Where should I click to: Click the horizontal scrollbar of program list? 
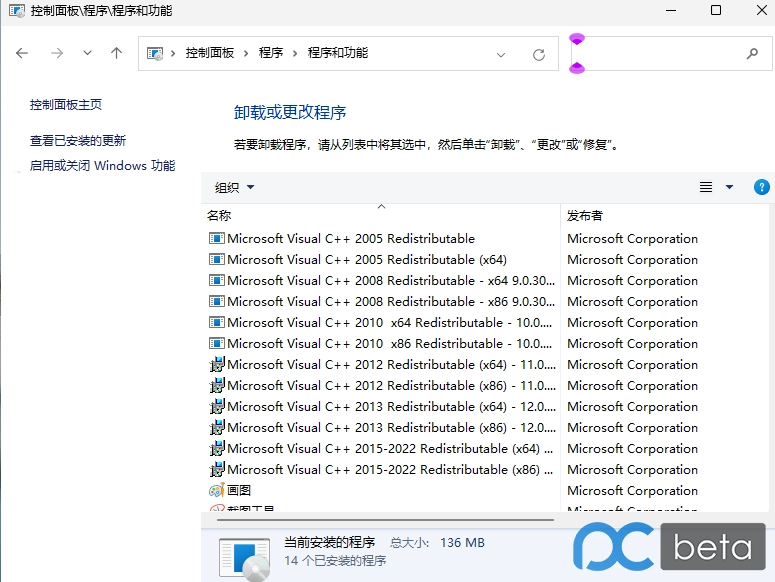385,520
